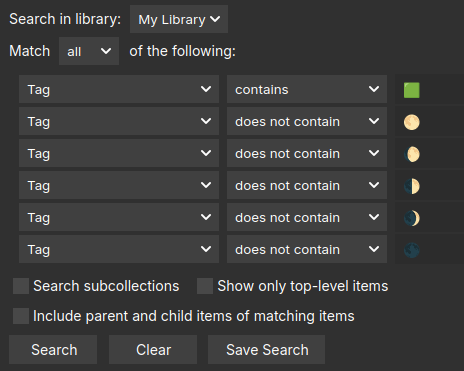Screen dimensions: 464x371
Task: Open the Match all dropdown
Action: pyautogui.click(x=89, y=51)
